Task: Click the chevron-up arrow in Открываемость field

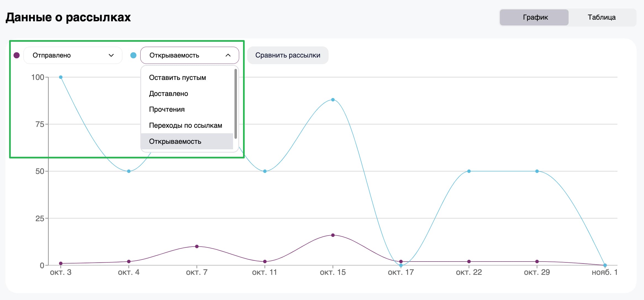Action: (x=228, y=55)
